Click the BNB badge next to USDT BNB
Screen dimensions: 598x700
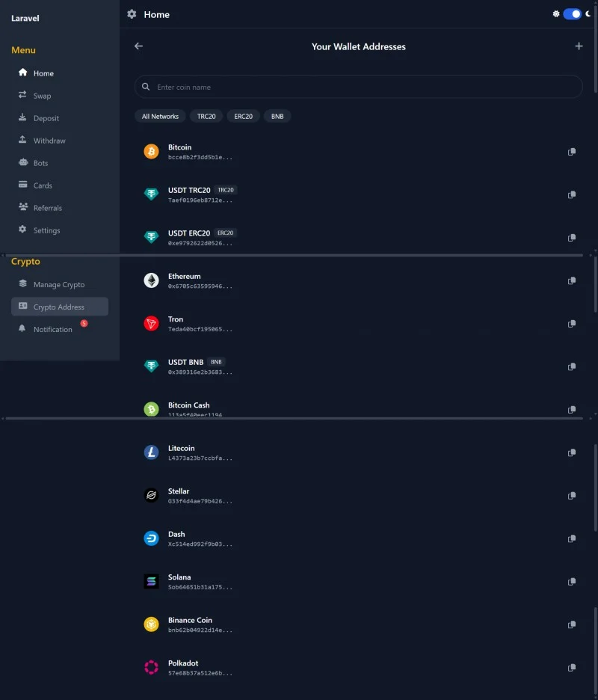coord(216,362)
